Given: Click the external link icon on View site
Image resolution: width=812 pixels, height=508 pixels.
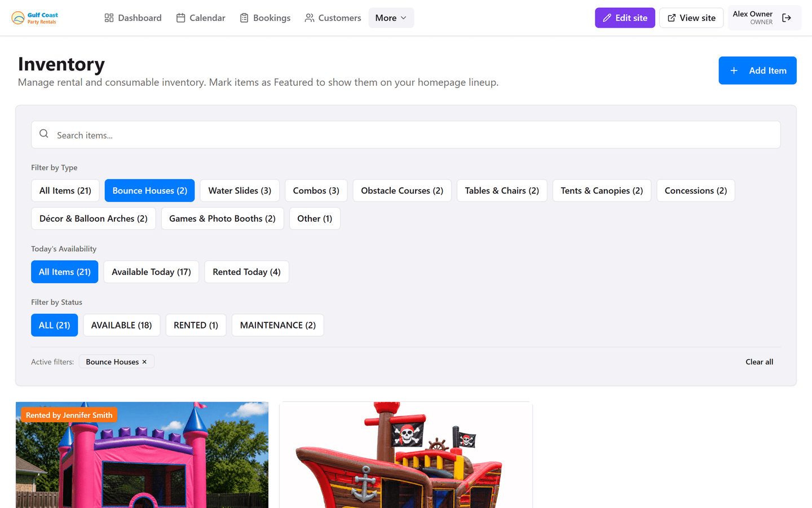Looking at the screenshot, I should coord(672,18).
